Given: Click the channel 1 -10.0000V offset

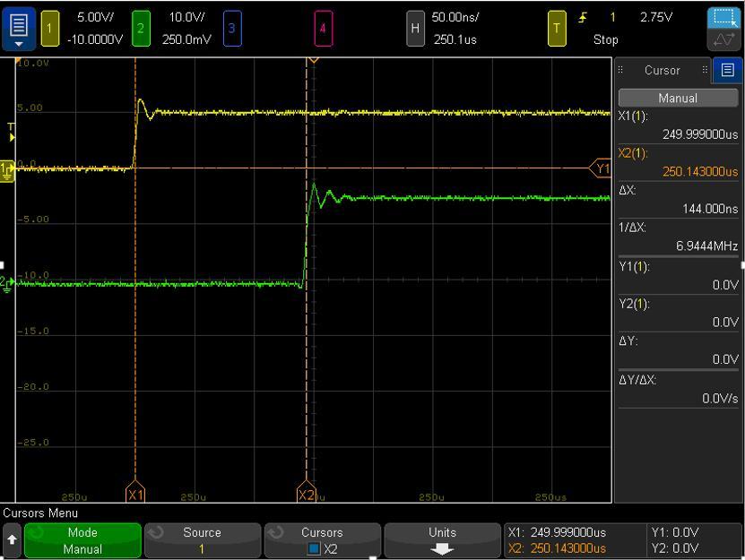Looking at the screenshot, I should 95,39.
